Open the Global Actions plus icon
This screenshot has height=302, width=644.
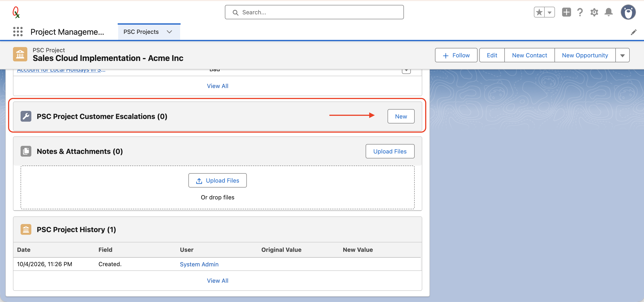(x=566, y=12)
